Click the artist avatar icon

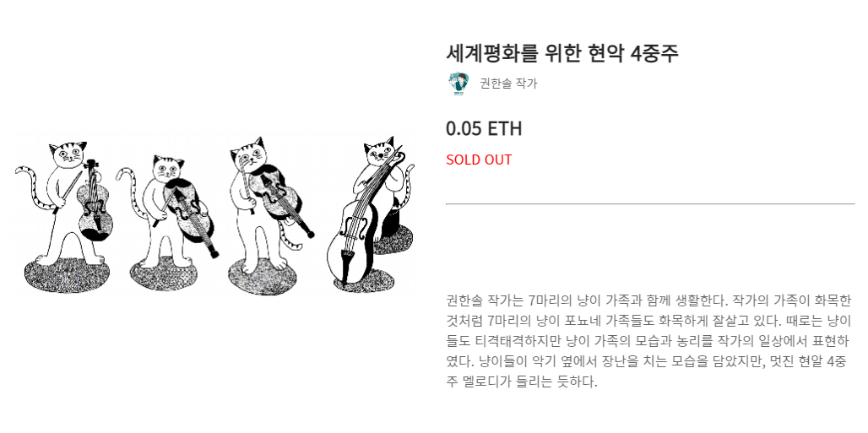coord(458,84)
